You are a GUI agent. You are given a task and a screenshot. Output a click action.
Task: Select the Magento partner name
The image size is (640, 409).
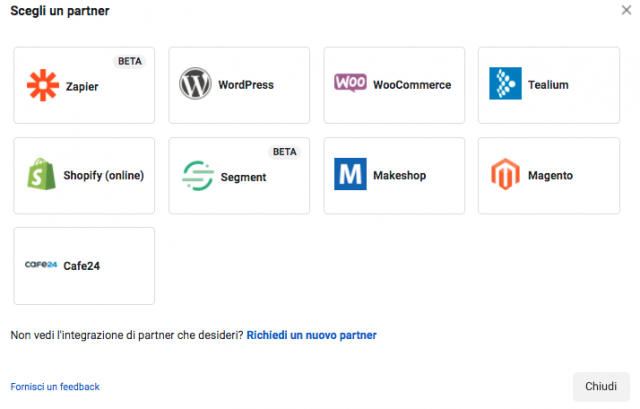(550, 176)
